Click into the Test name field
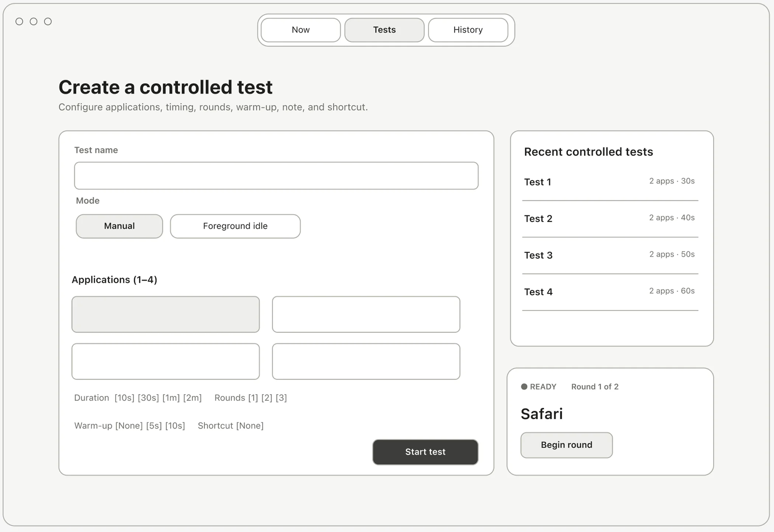774x532 pixels. click(x=276, y=176)
